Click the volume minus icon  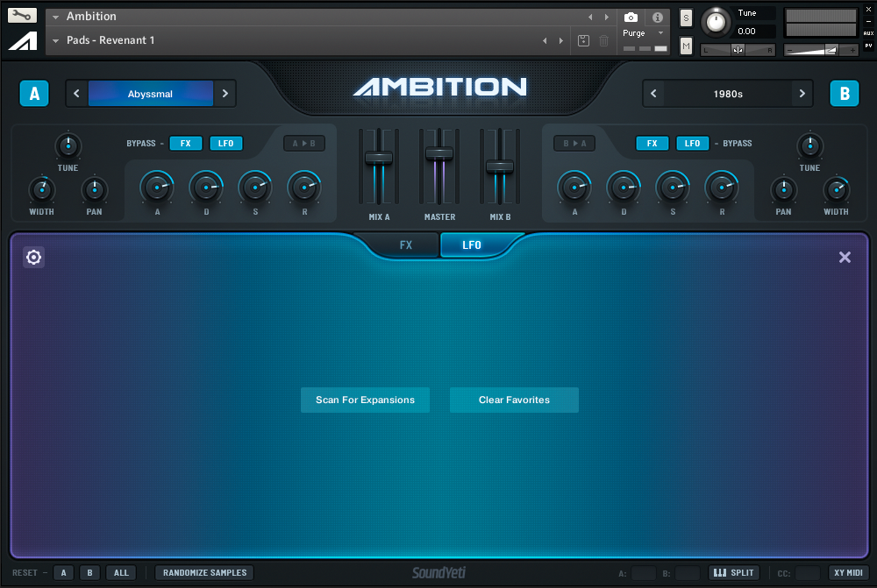click(x=790, y=50)
